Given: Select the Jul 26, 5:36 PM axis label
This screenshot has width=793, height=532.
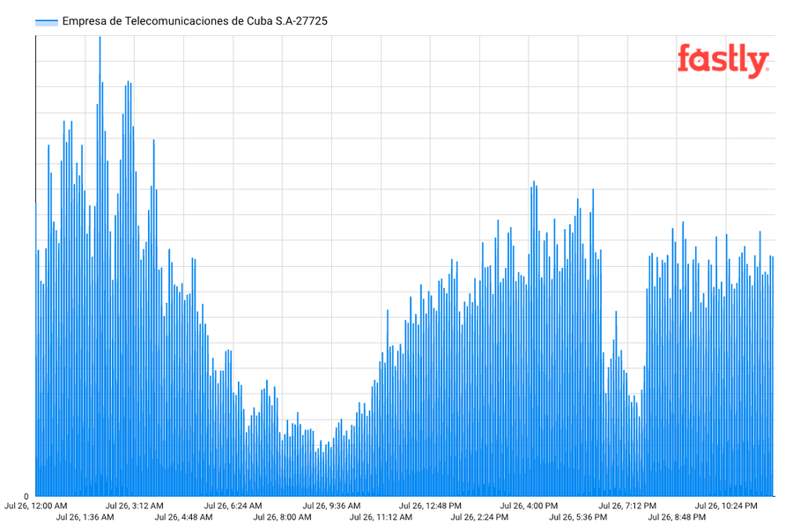Looking at the screenshot, I should tap(578, 517).
